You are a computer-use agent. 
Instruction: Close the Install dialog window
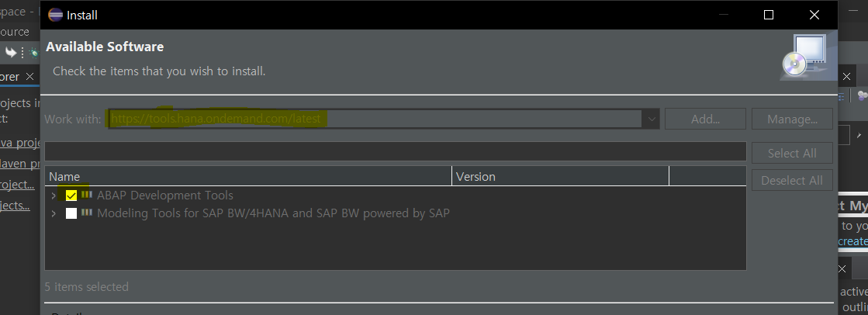tap(814, 15)
